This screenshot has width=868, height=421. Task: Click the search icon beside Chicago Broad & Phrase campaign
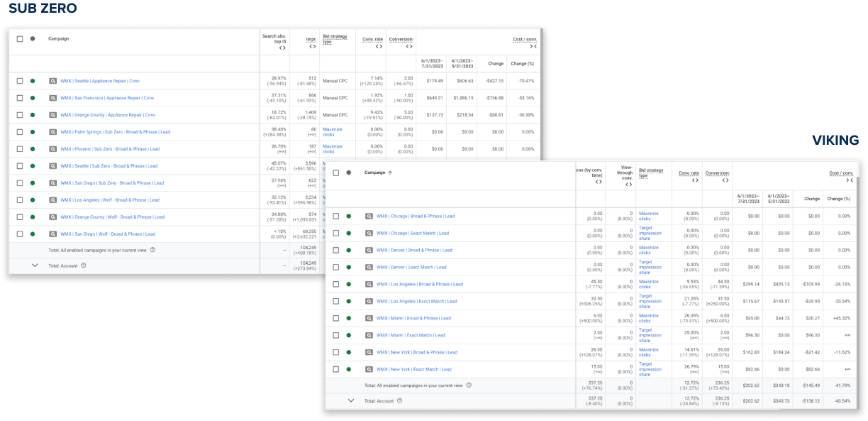pos(369,216)
